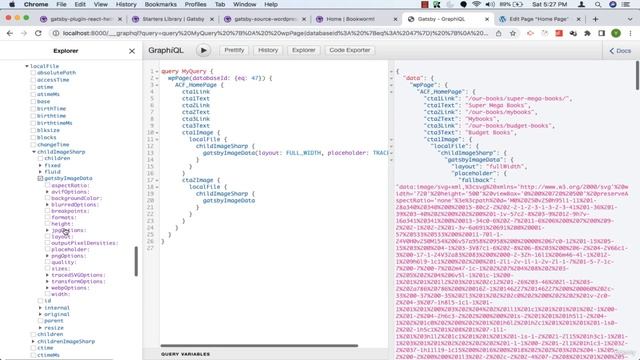
Task: Switch to the gatsby-source-wordpress tab
Action: point(264,19)
